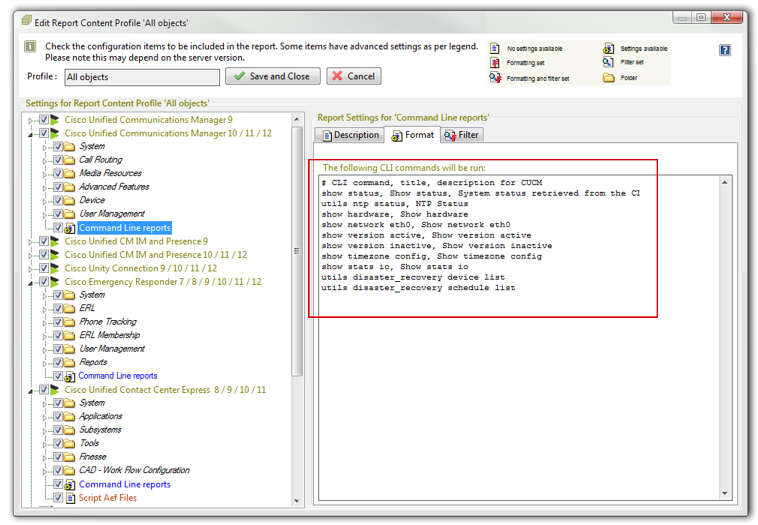Click the Cancel button
Viewport: 758px width, 525px height.
pyautogui.click(x=354, y=76)
